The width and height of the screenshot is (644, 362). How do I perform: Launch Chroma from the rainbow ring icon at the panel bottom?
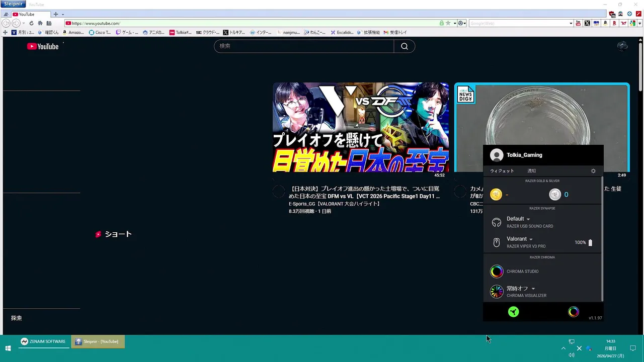pyautogui.click(x=574, y=312)
